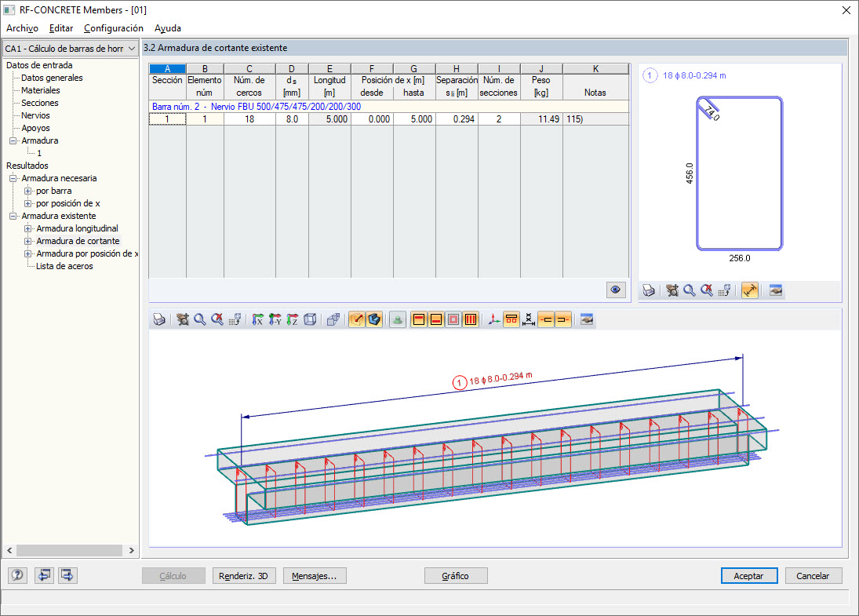Screen dimensions: 859x616
Task: Click navigator horizontal scrollbar thumb
Action: coord(69,550)
